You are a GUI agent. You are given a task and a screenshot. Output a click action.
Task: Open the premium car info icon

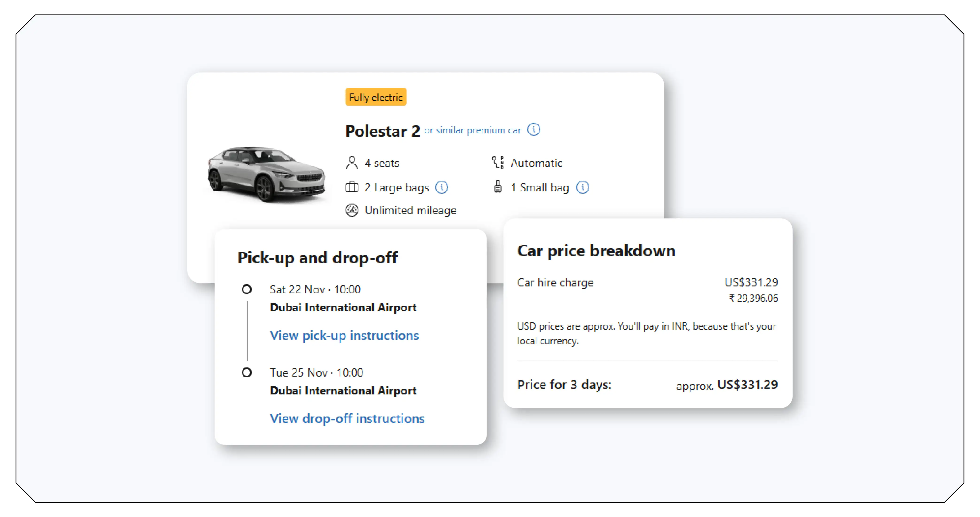(534, 130)
